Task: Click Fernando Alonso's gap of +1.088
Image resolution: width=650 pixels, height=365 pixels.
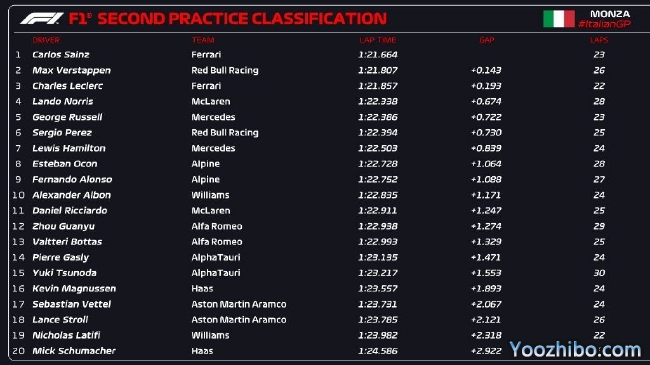Action: pos(486,180)
